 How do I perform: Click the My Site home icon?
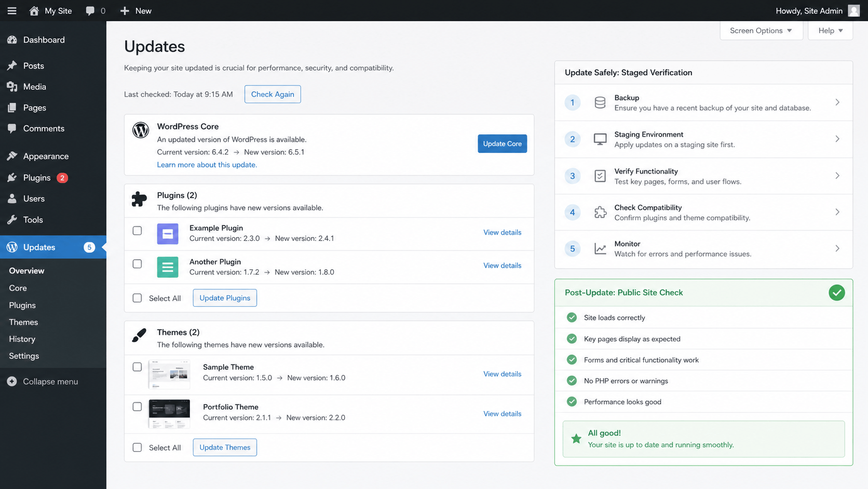tap(34, 10)
